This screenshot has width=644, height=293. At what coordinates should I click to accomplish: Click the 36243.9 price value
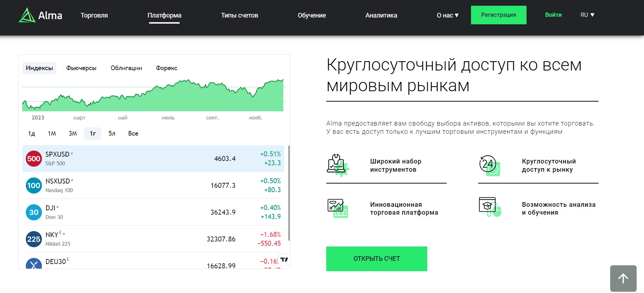[223, 212]
